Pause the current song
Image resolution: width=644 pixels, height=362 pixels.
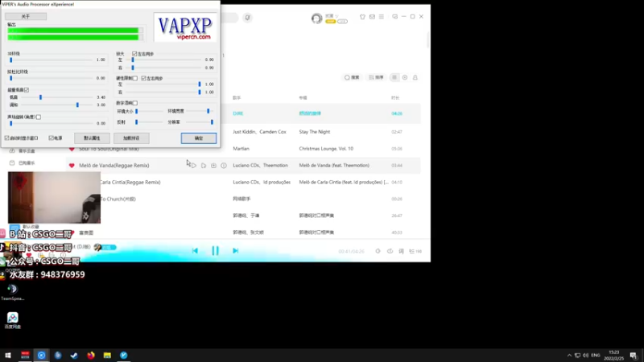pyautogui.click(x=215, y=251)
